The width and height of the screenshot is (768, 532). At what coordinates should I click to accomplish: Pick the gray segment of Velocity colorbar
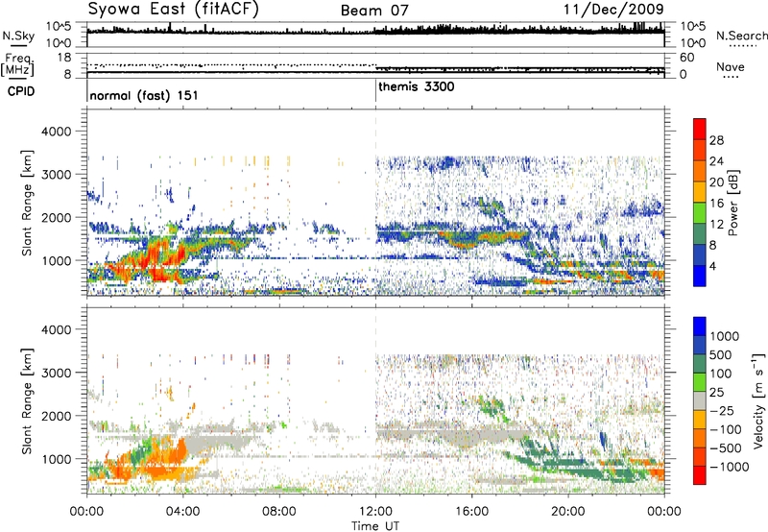tap(700, 401)
